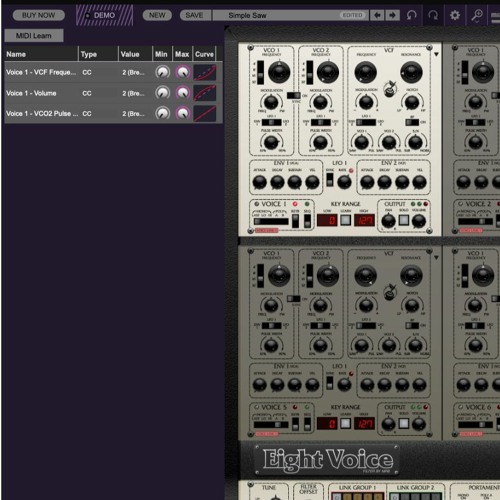Click the Min knob for Voice 1 - Volume
This screenshot has width=500, height=500.
pos(163,93)
